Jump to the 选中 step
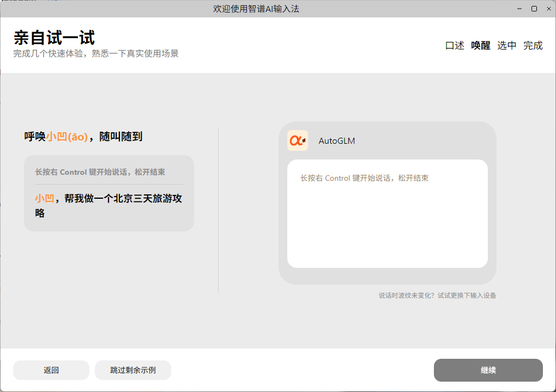 (x=507, y=46)
